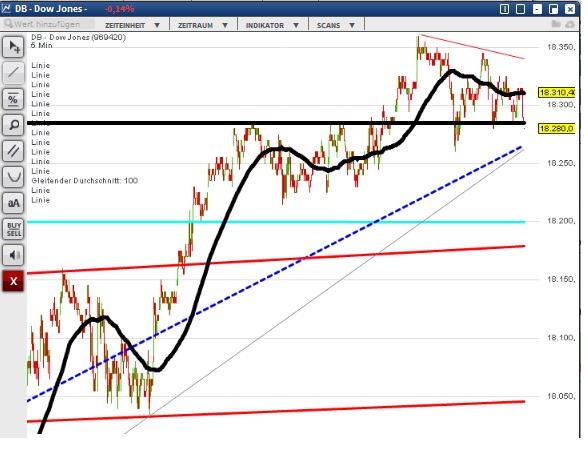
Task: Select Gleitender Durchschnitt: 100 legend entry
Action: point(85,181)
